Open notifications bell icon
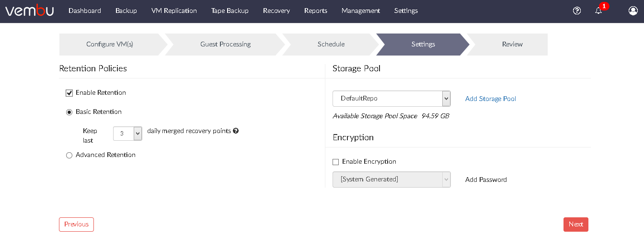The width and height of the screenshot is (644, 236). point(598,11)
